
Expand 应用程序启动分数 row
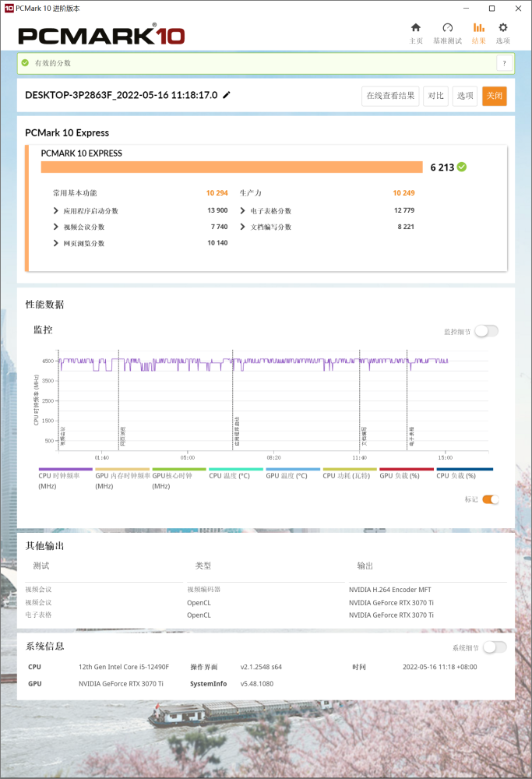click(55, 210)
